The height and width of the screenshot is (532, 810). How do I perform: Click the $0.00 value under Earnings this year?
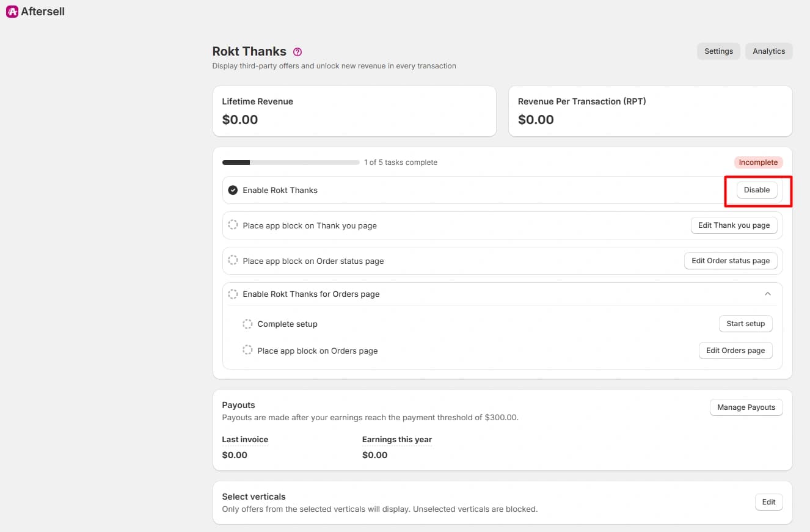pos(375,455)
